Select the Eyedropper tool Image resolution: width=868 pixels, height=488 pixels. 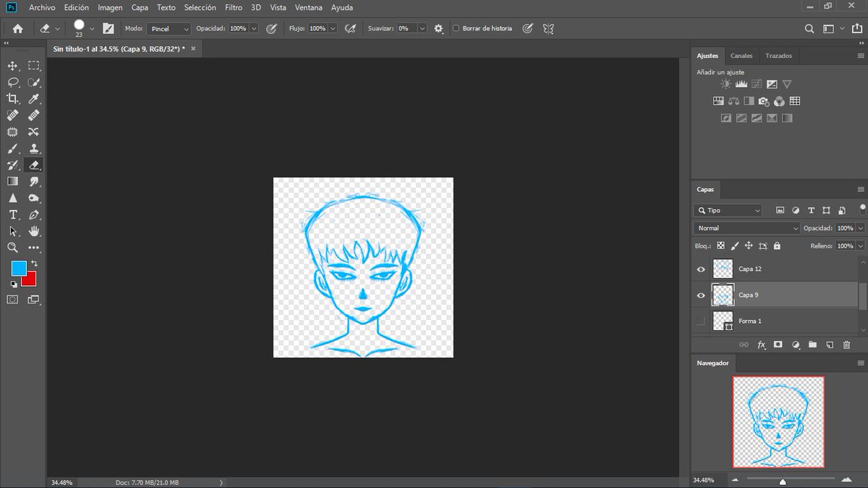tap(33, 99)
